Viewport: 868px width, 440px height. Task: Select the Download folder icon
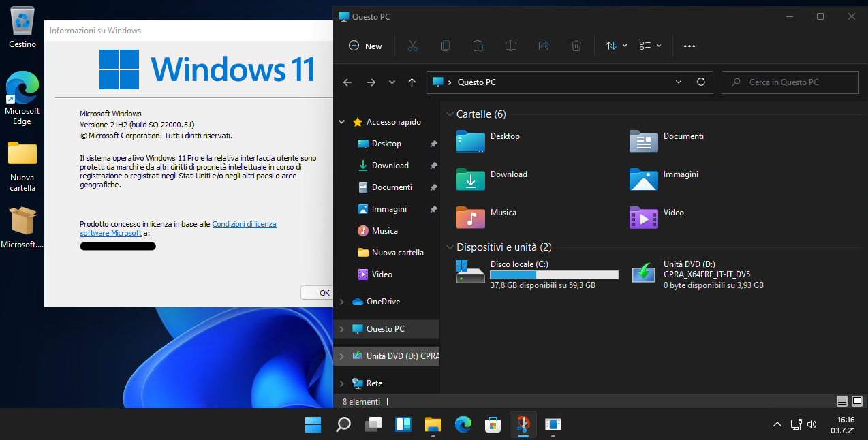pyautogui.click(x=470, y=180)
